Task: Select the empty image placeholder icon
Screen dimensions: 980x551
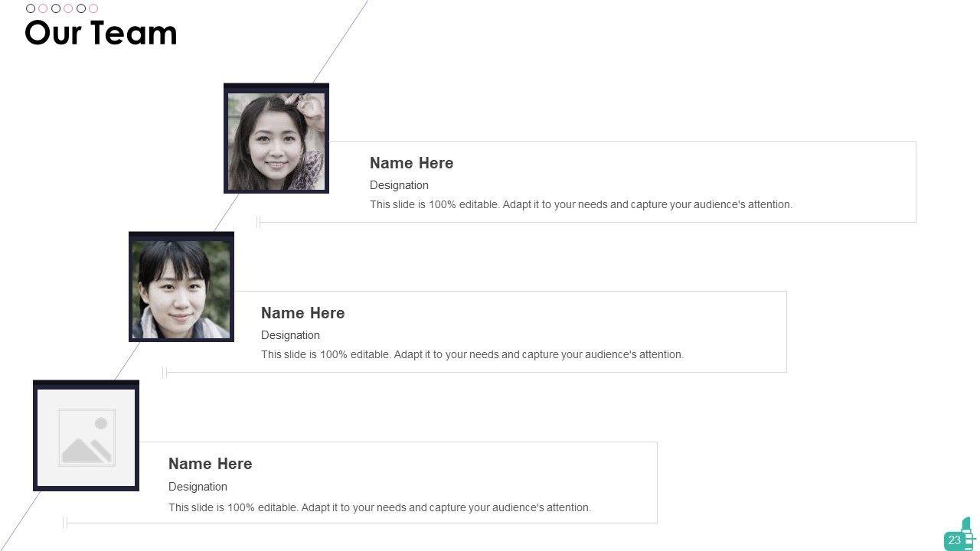Action: [x=87, y=438]
